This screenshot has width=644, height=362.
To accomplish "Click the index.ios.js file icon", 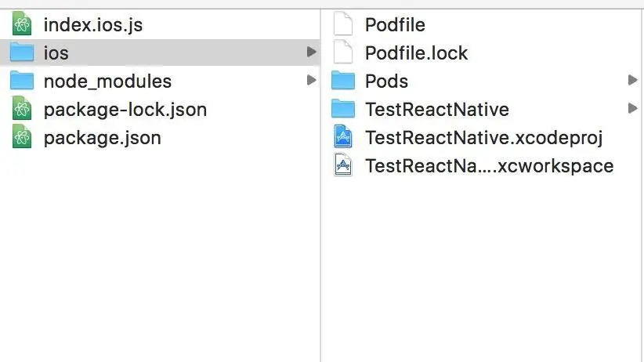I will click(x=21, y=25).
